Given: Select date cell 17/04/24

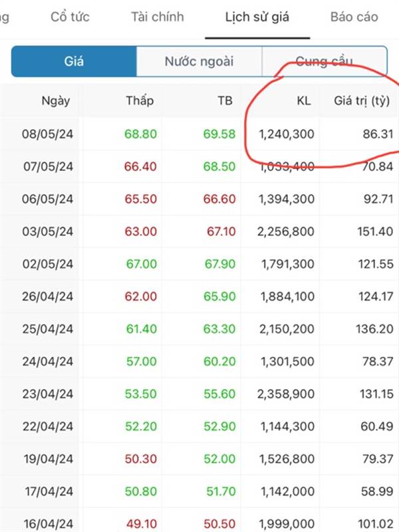Looking at the screenshot, I should pos(49,491).
